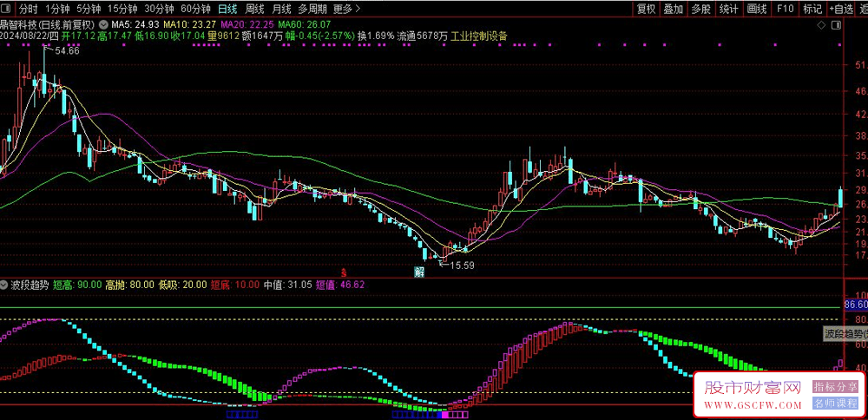Click the 15.59 low price label
This screenshot has height=420, width=868.
click(462, 266)
